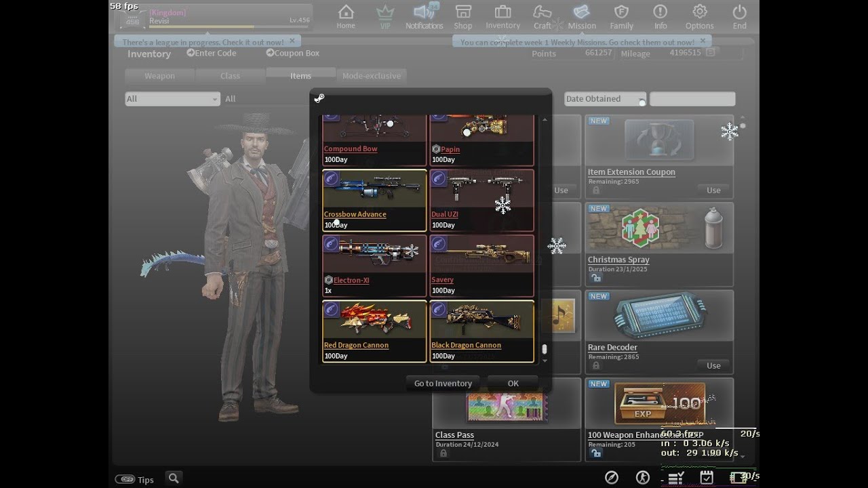
Task: Select the Items tab
Action: [x=300, y=75]
